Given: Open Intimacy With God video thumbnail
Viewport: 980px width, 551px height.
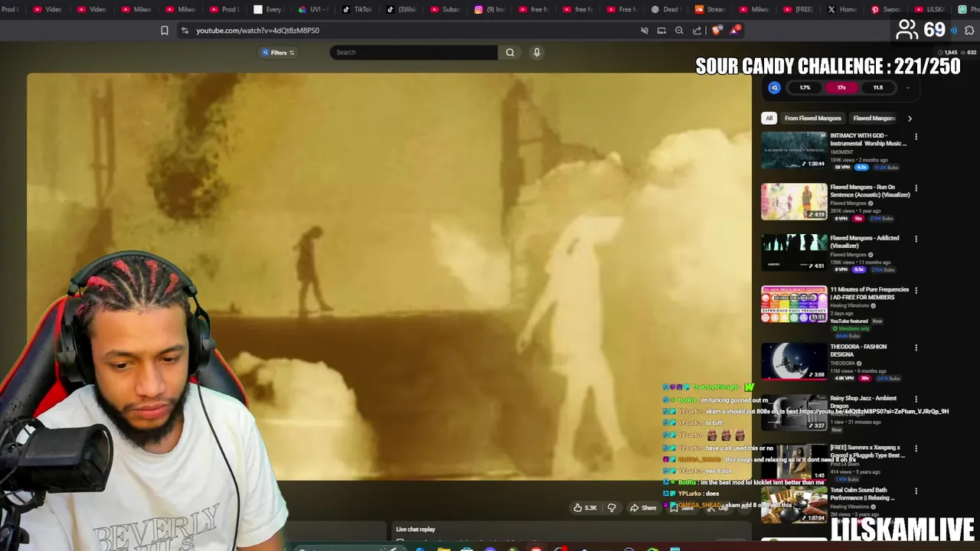Looking at the screenshot, I should tap(794, 150).
